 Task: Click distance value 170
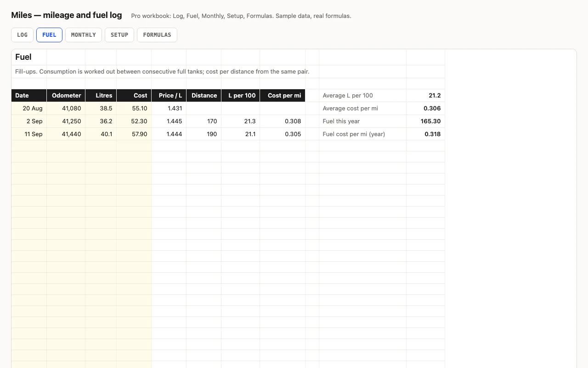[x=204, y=121]
